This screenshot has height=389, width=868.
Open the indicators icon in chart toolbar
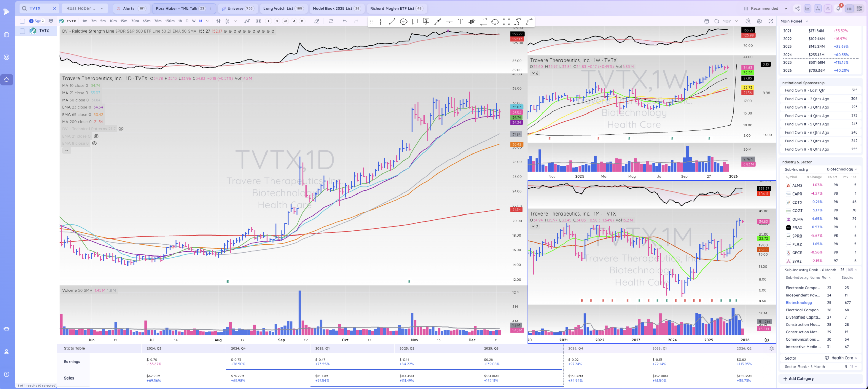pyautogui.click(x=247, y=21)
